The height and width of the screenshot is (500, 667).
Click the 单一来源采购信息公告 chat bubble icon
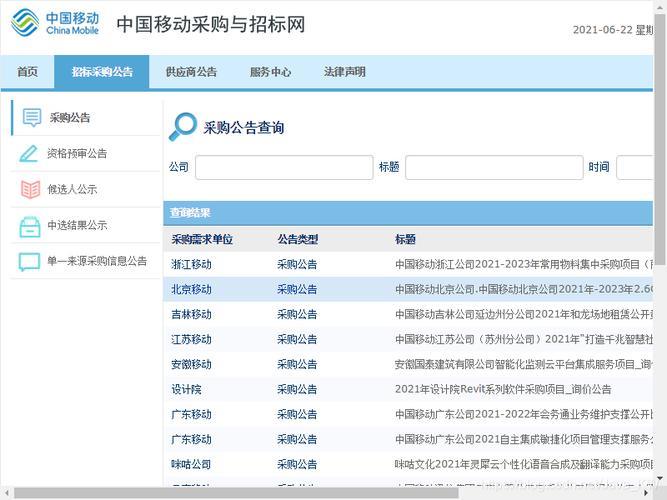point(29,262)
